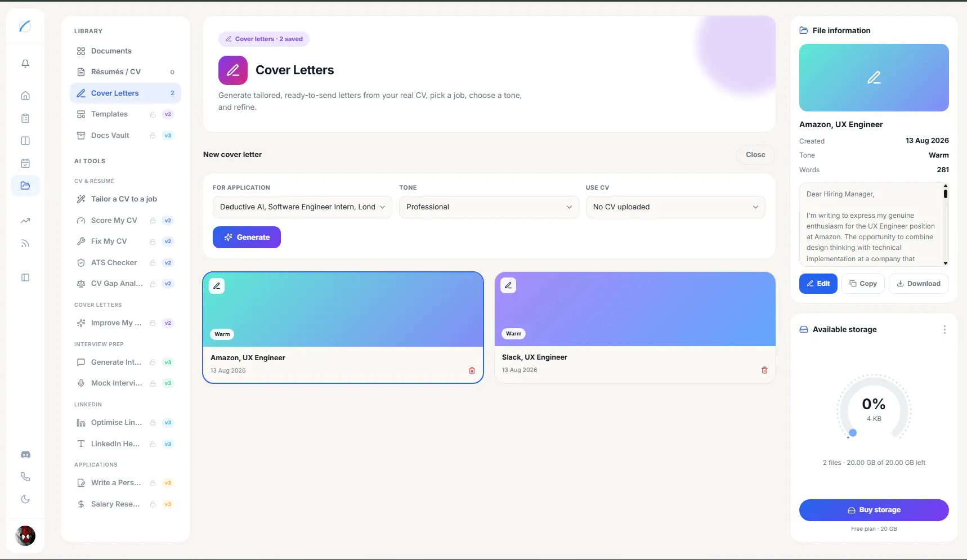Open the trending analytics icon in left rail
The image size is (967, 560).
pyautogui.click(x=25, y=221)
